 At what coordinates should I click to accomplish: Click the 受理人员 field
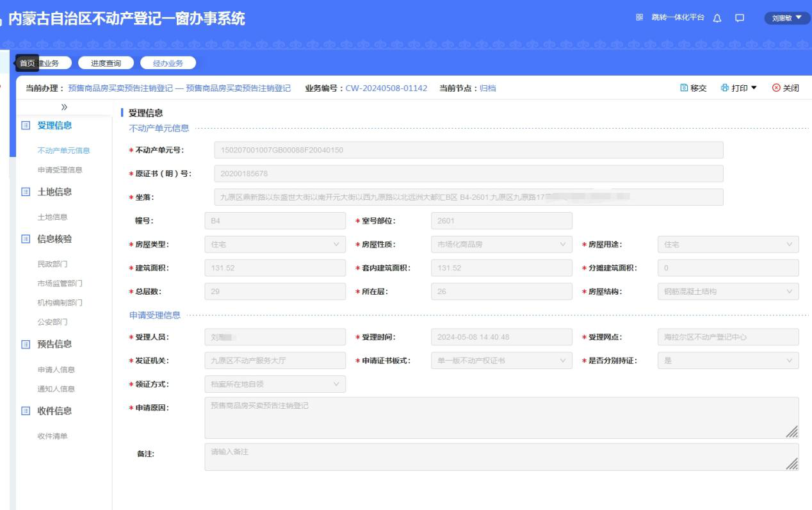(x=275, y=337)
